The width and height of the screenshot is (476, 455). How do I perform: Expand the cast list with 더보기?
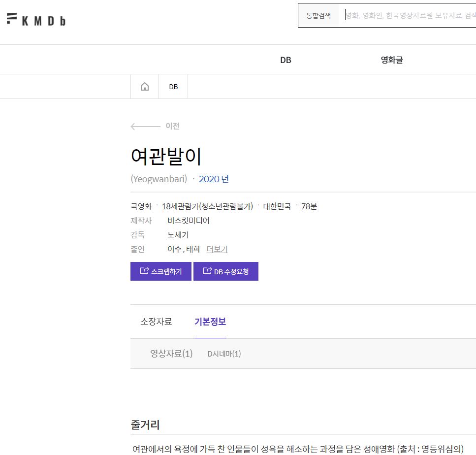coord(217,249)
